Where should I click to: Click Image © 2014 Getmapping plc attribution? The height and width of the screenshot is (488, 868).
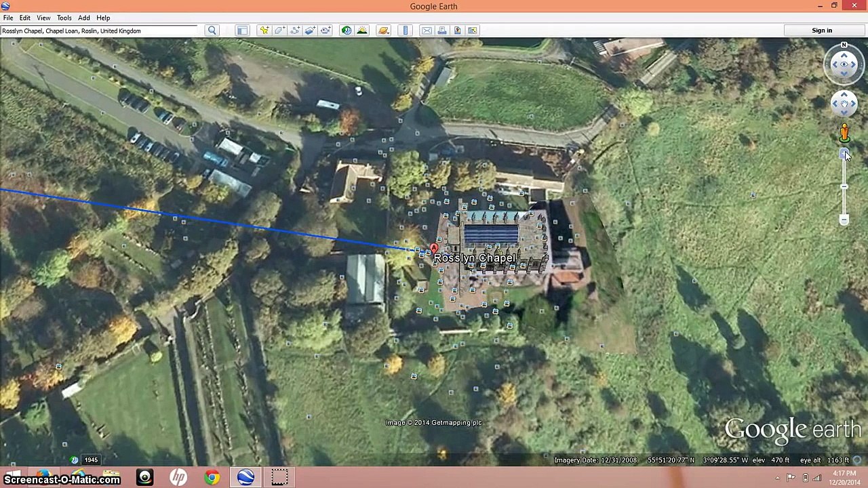[434, 423]
